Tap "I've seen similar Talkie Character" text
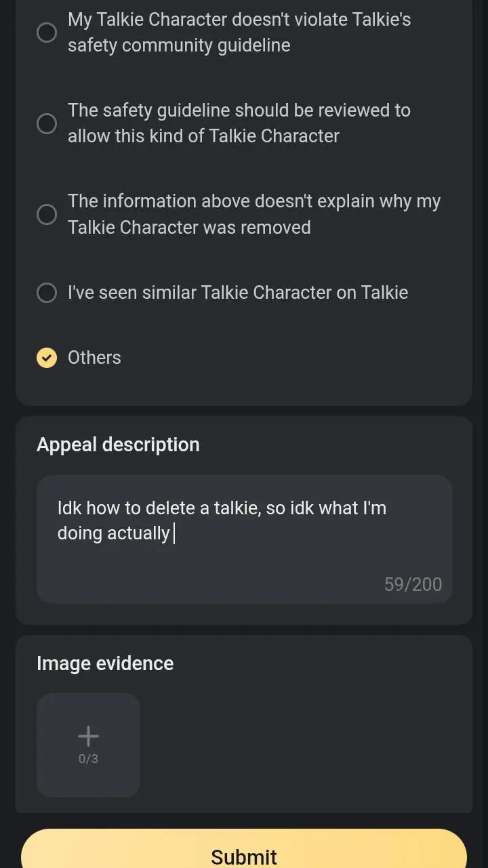Viewport: 488px width, 868px height. point(237,293)
